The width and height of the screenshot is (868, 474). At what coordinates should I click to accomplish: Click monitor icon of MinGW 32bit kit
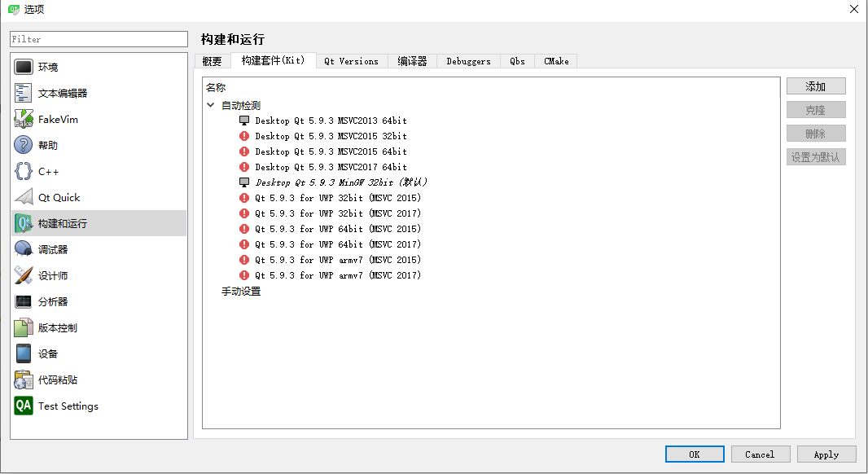pos(244,182)
